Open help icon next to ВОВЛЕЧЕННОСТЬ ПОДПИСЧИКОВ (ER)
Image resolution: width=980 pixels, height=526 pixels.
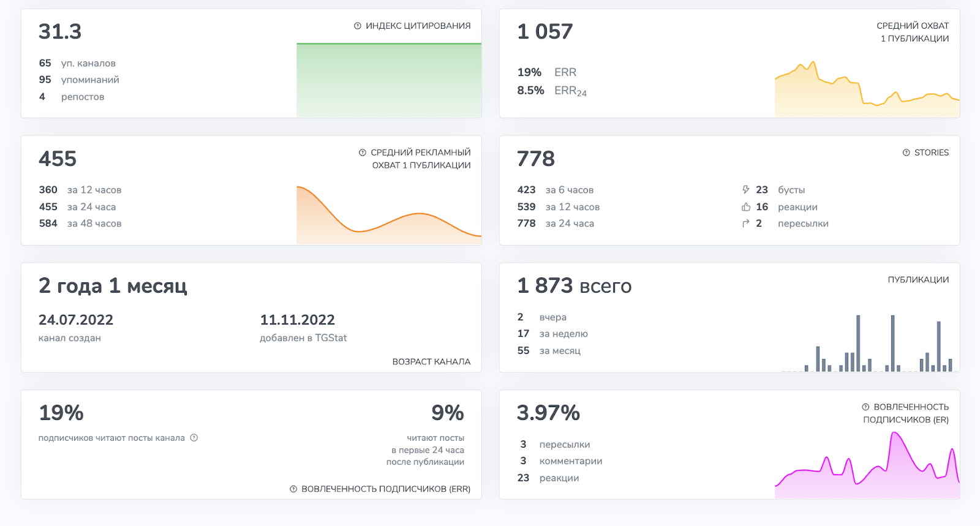[x=865, y=407]
